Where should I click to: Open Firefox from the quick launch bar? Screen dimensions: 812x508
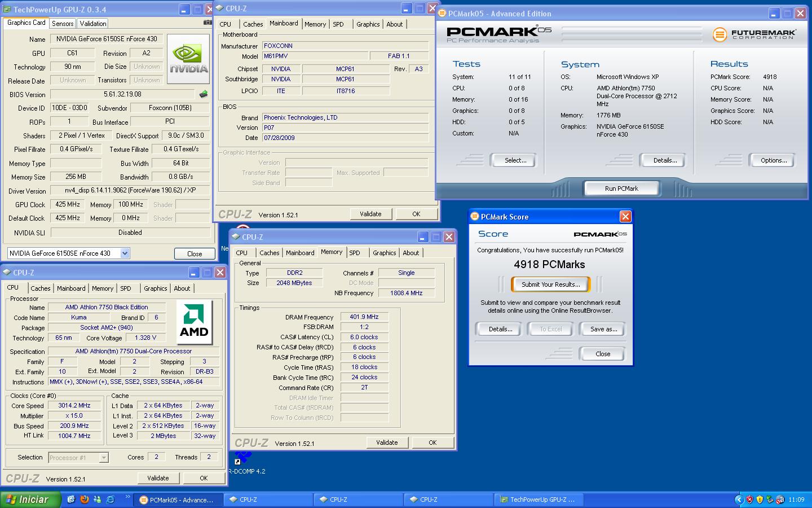point(85,500)
